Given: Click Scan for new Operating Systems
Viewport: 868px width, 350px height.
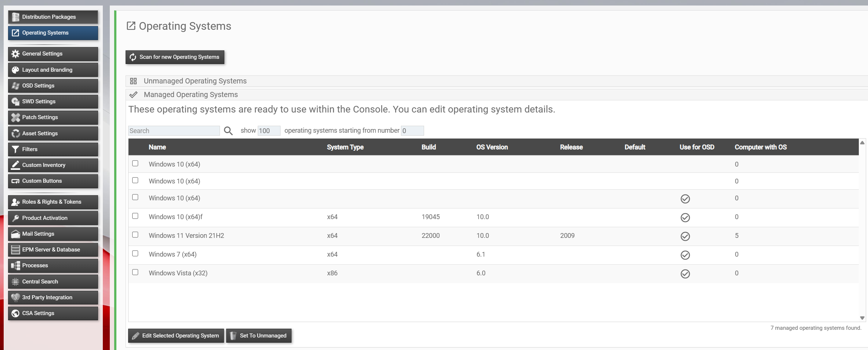Looking at the screenshot, I should pyautogui.click(x=175, y=57).
